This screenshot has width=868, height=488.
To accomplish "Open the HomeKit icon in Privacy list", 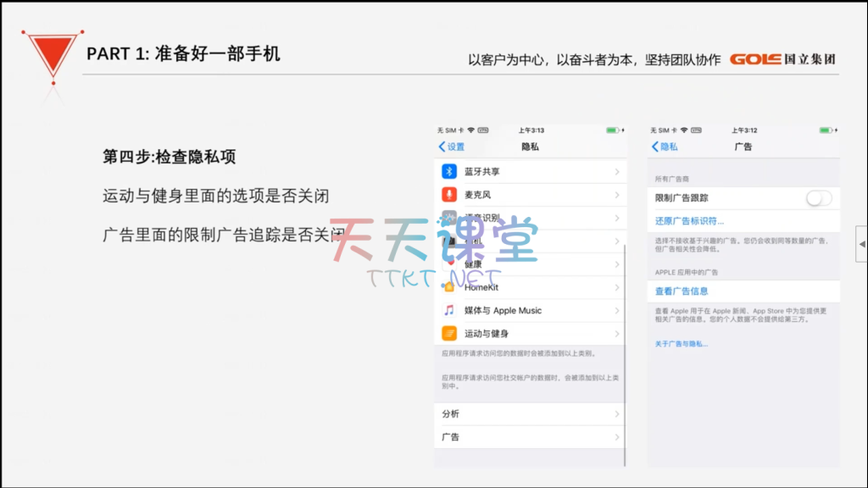I will click(449, 287).
